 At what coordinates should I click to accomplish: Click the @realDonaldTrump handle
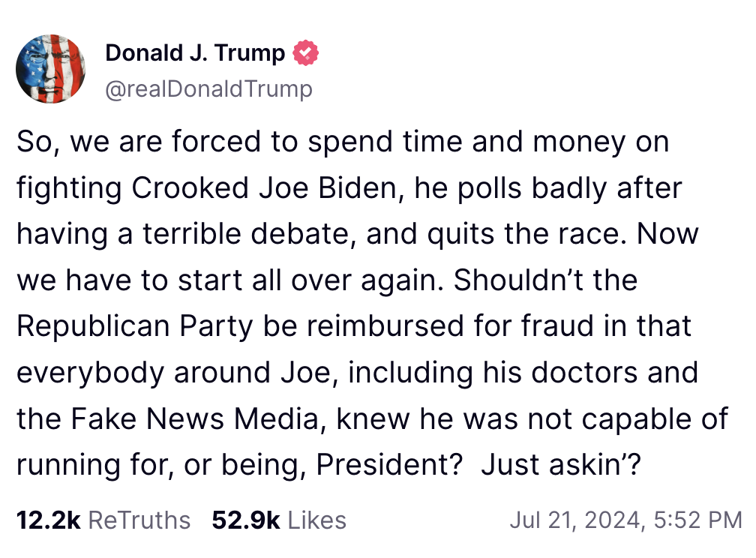point(208,88)
